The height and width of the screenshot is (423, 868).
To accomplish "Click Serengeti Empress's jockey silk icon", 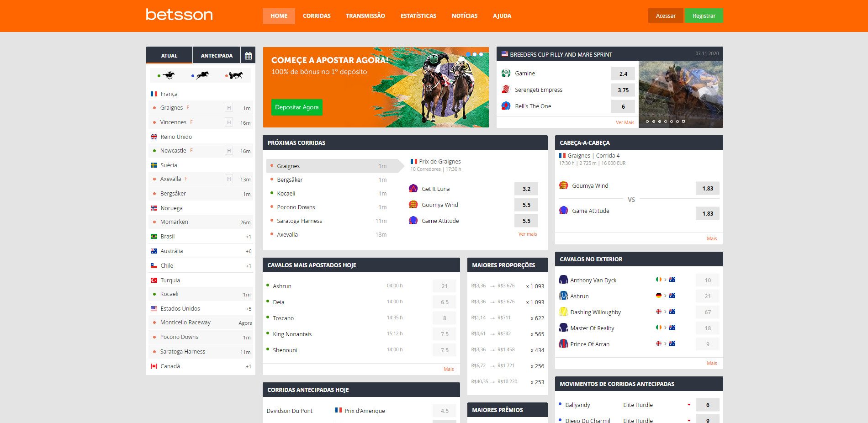I will coord(506,90).
